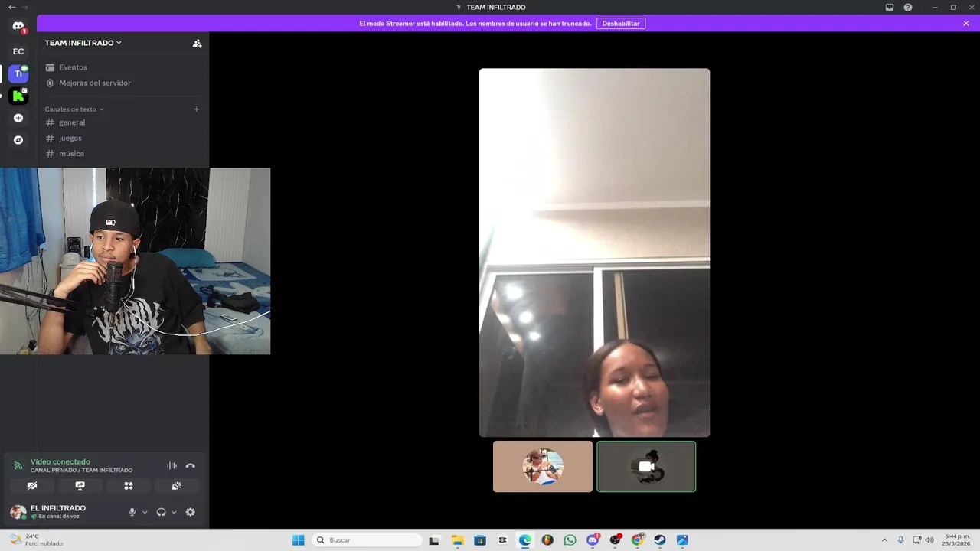The height and width of the screenshot is (551, 980).
Task: Go back with the arrow in the title bar
Action: click(11, 7)
